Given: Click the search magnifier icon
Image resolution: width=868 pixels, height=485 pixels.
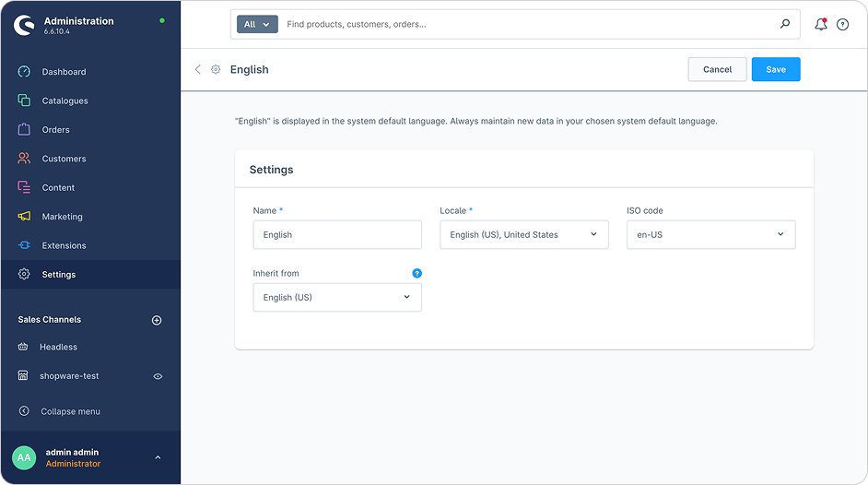Looking at the screenshot, I should coord(785,24).
